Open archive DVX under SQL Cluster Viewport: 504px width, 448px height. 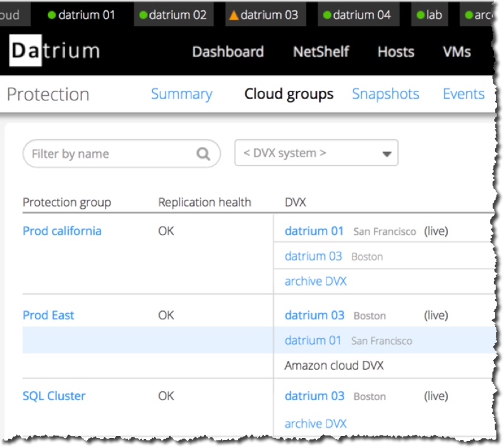point(316,423)
